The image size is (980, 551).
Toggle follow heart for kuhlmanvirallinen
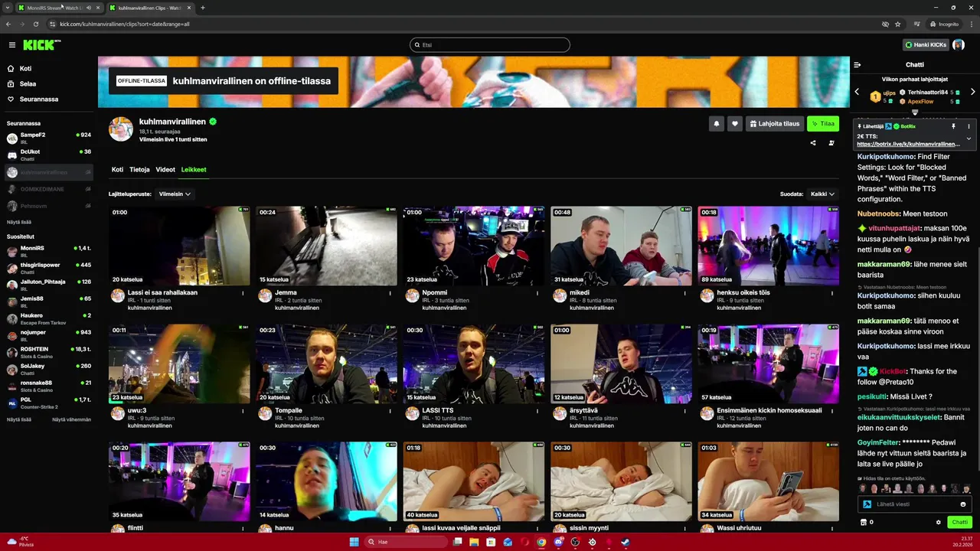coord(735,124)
